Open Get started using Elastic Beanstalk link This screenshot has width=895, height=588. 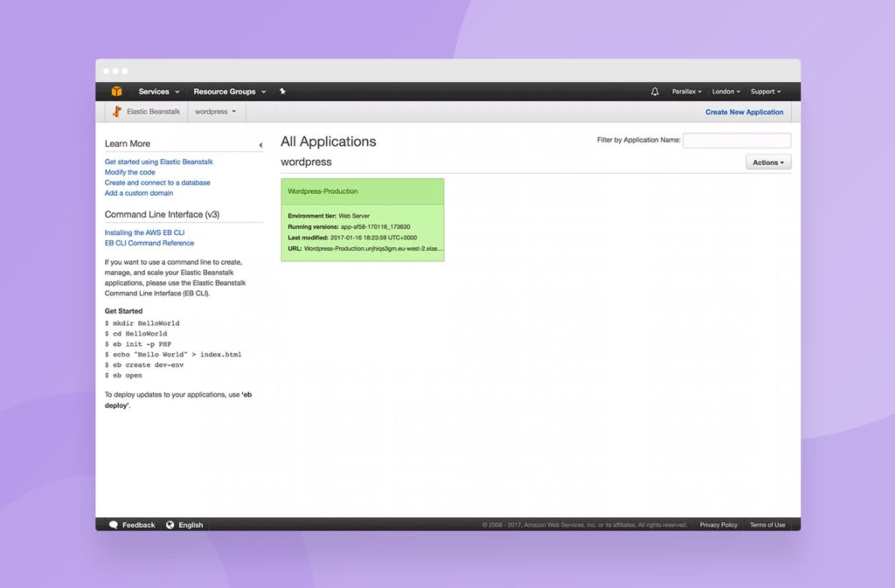coord(159,162)
